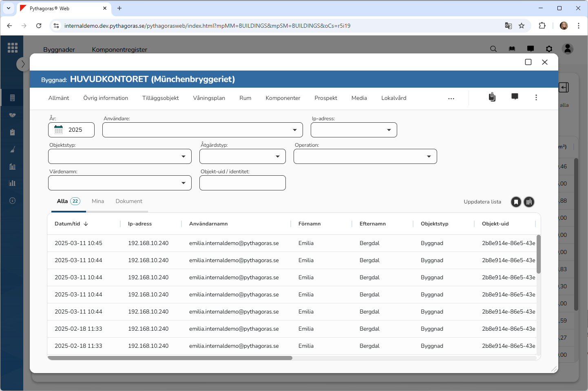The height and width of the screenshot is (391, 588).
Task: Open the app grid launcher icon
Action: point(13,48)
